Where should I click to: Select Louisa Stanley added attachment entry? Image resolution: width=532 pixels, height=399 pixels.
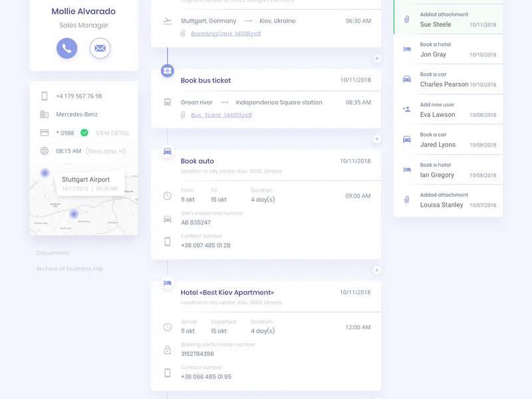(x=448, y=200)
